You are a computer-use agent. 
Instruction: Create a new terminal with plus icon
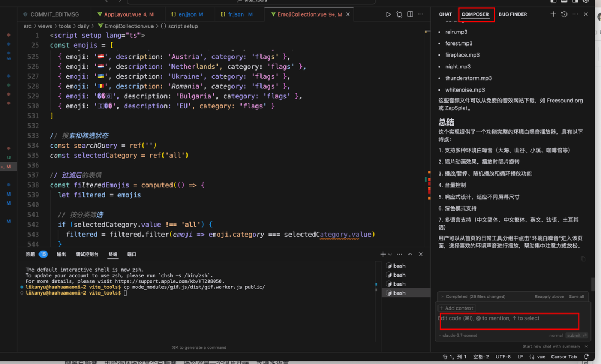pos(383,254)
